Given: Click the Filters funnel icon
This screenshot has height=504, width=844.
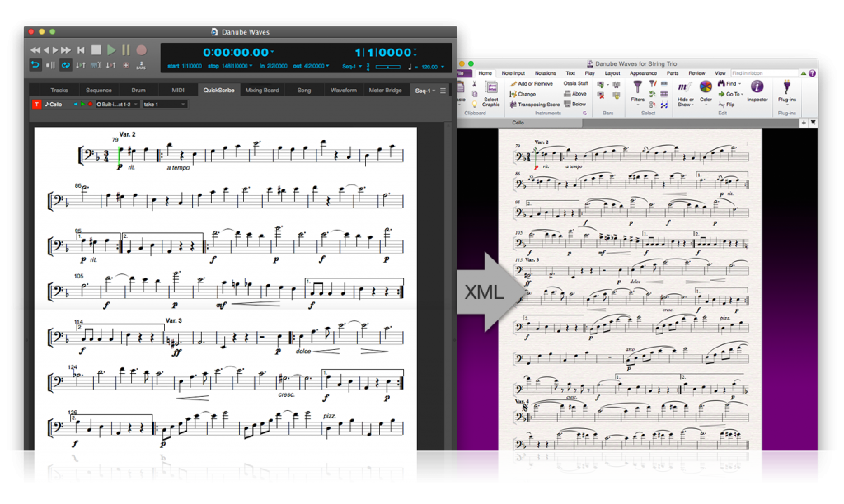Looking at the screenshot, I should 637,86.
